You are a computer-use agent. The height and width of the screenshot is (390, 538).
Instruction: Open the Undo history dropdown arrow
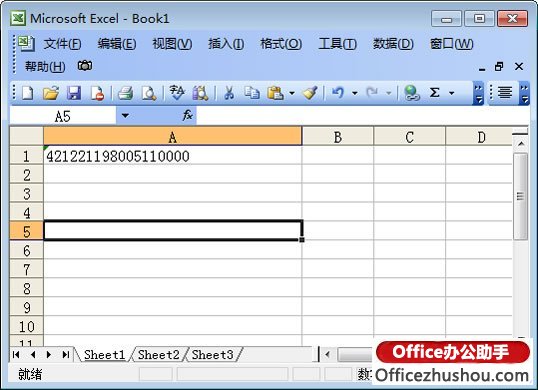point(355,93)
